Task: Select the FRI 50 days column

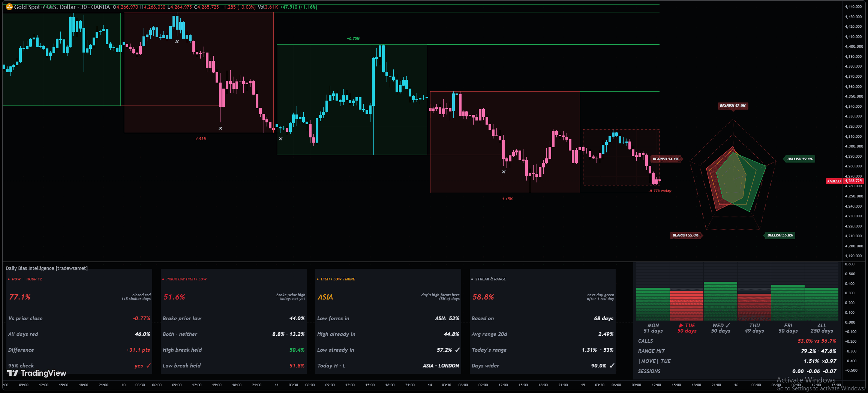Action: tap(788, 328)
